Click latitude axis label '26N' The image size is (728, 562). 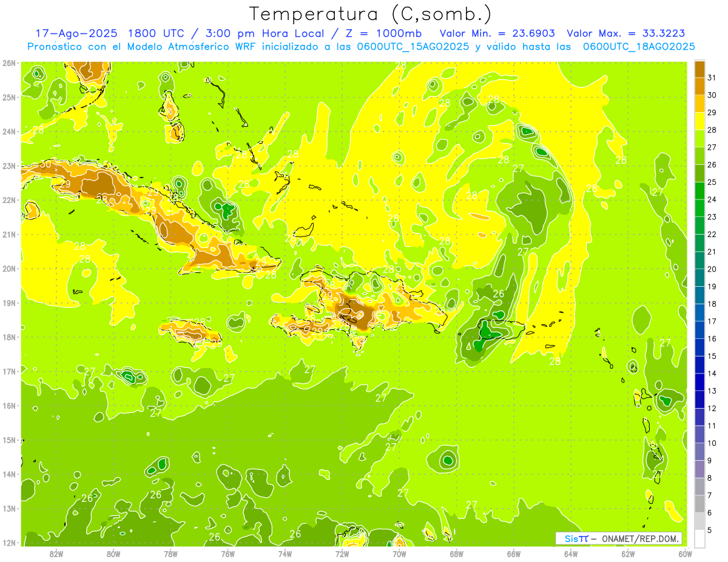pos(9,63)
